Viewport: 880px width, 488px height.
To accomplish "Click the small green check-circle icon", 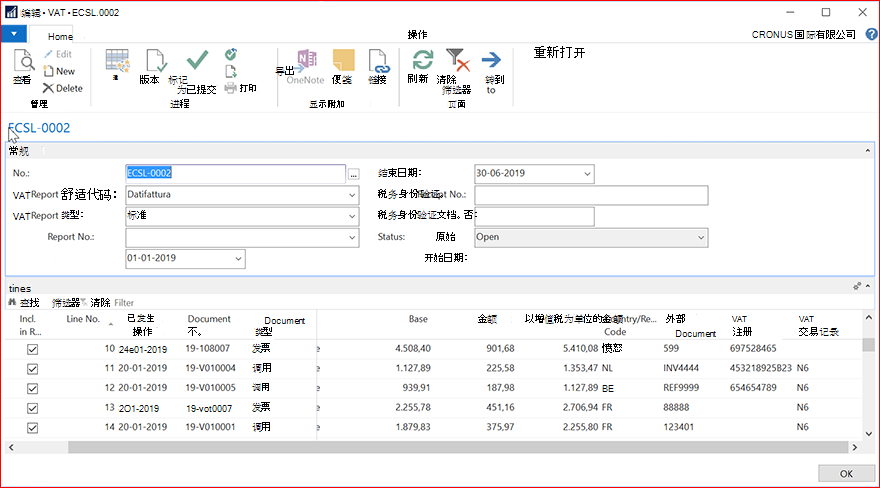I will tap(231, 54).
